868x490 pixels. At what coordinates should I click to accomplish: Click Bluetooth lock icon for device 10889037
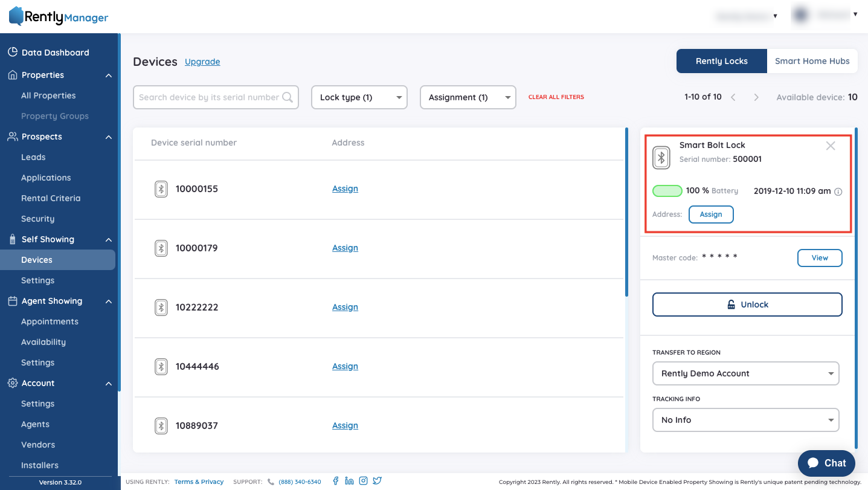click(161, 426)
